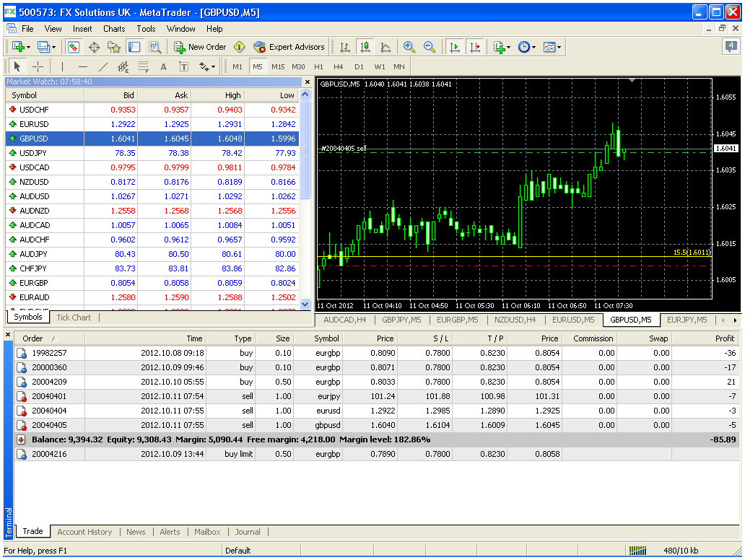Sort by the Order column header
The height and width of the screenshot is (560, 745).
[49, 338]
